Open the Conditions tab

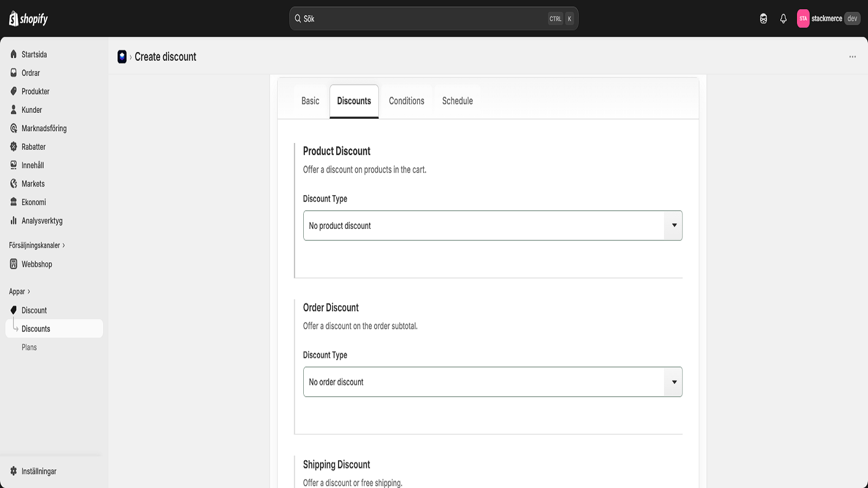406,101
